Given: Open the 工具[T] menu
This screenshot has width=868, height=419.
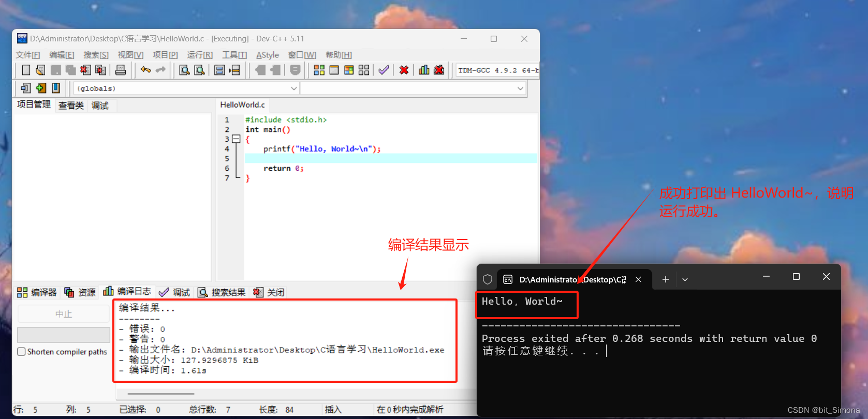Looking at the screenshot, I should click(234, 55).
